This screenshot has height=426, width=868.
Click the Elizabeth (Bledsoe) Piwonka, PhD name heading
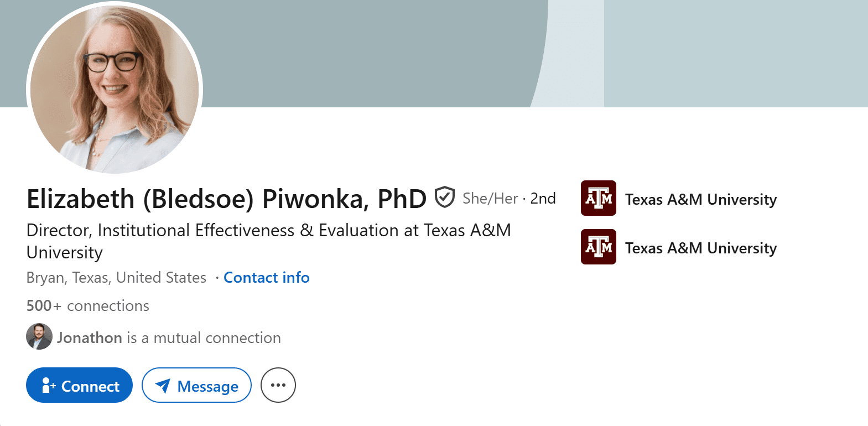(x=226, y=199)
